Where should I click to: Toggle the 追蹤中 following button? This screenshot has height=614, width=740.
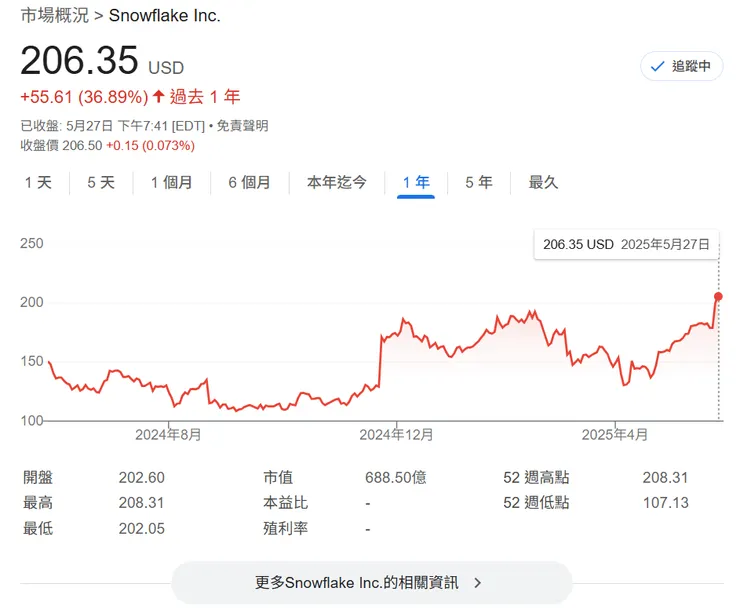pyautogui.click(x=681, y=66)
